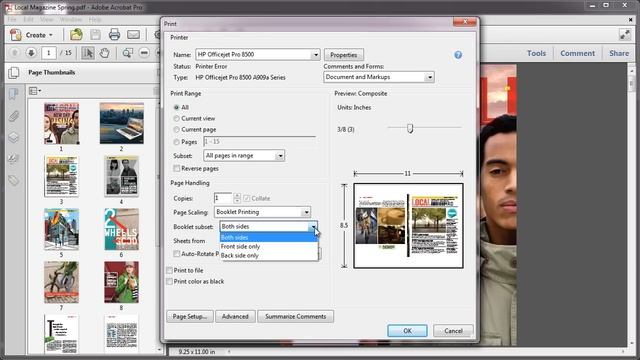This screenshot has height=360, width=640.
Task: Select the Current view radio button
Action: [176, 118]
